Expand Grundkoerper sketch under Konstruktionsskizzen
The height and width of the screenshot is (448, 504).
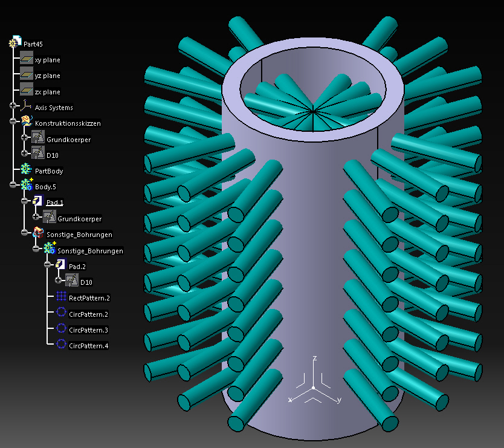coord(24,138)
